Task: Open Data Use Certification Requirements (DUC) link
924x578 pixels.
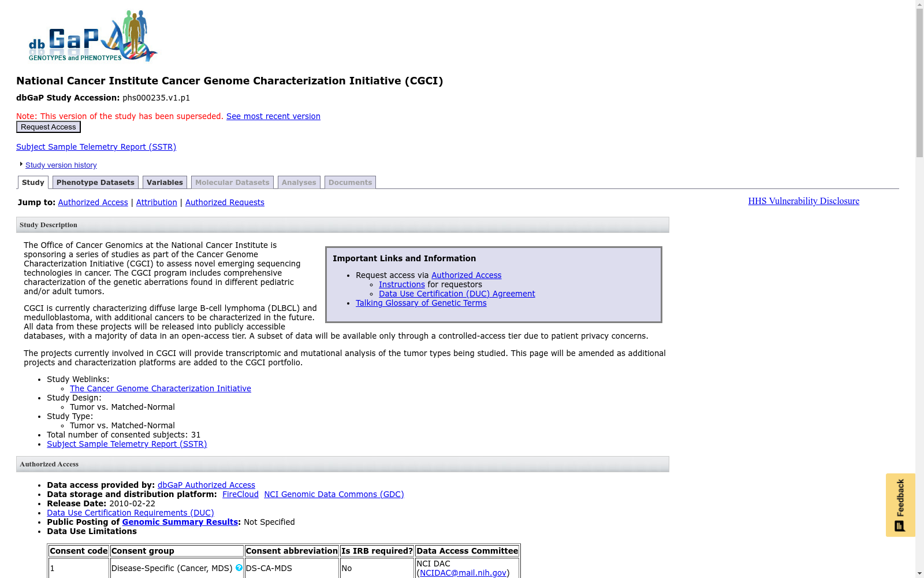Action: pos(130,513)
